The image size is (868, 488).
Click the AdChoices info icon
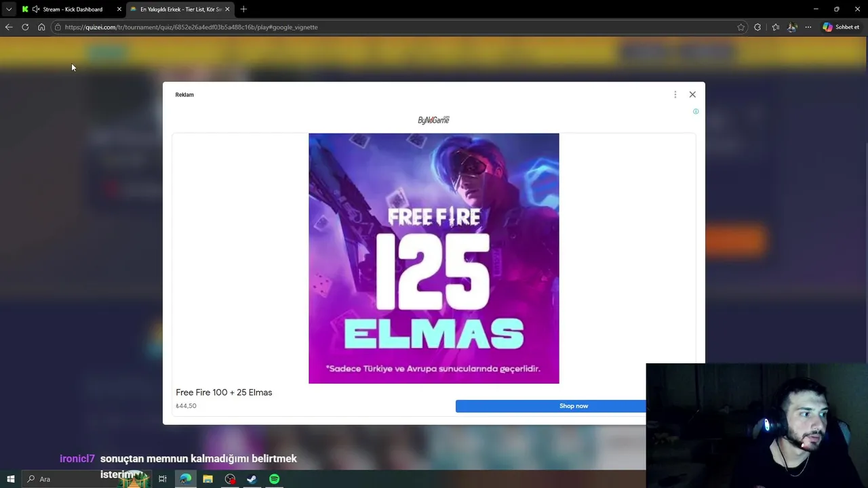696,111
